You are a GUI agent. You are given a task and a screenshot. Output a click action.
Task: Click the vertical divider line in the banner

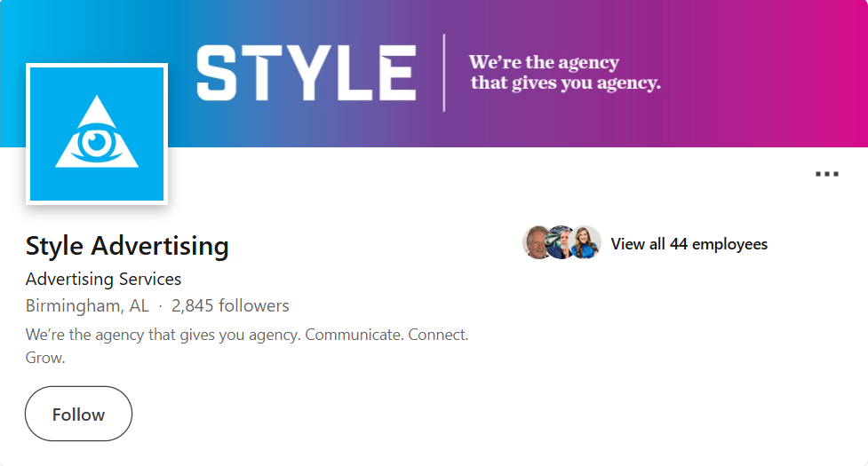444,73
